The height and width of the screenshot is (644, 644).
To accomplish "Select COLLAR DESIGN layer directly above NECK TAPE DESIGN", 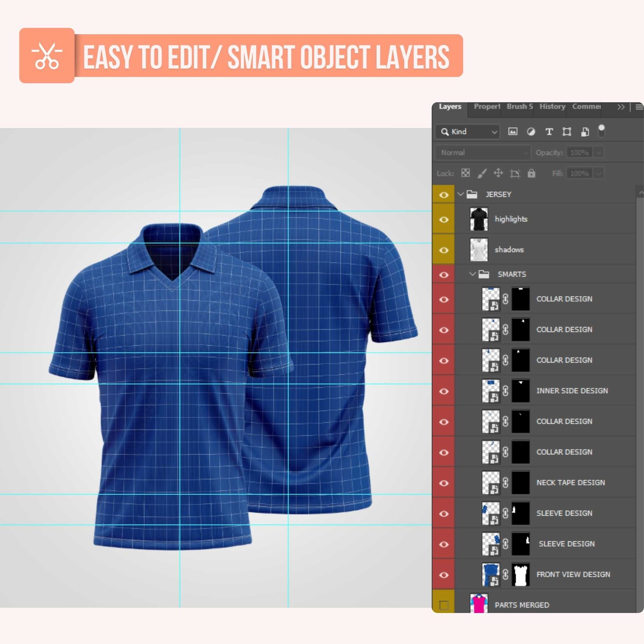I will pos(564,452).
